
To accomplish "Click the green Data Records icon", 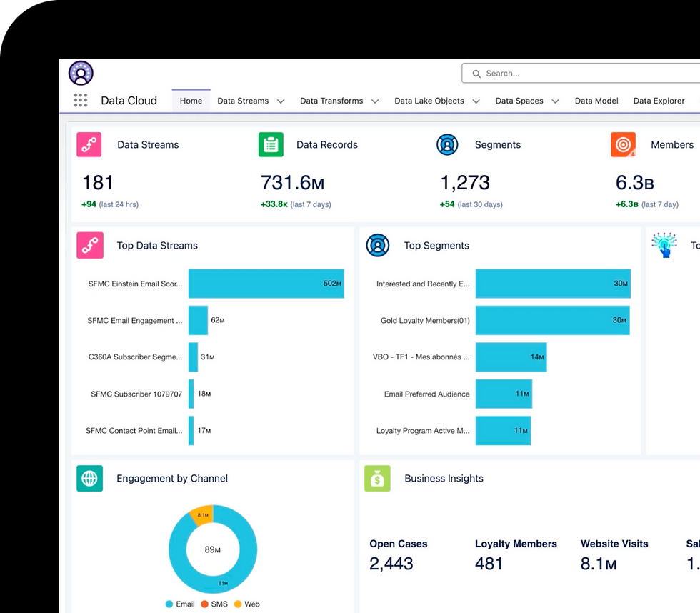I will [271, 144].
